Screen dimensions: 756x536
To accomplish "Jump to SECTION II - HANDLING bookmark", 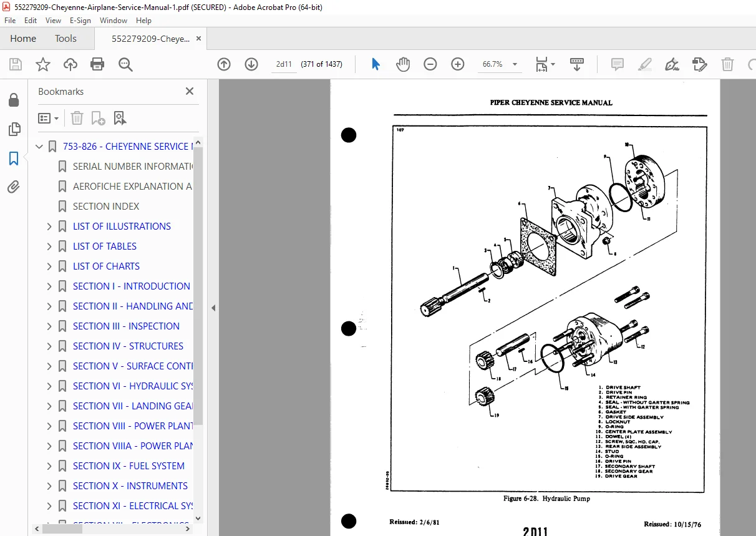I will click(x=133, y=306).
